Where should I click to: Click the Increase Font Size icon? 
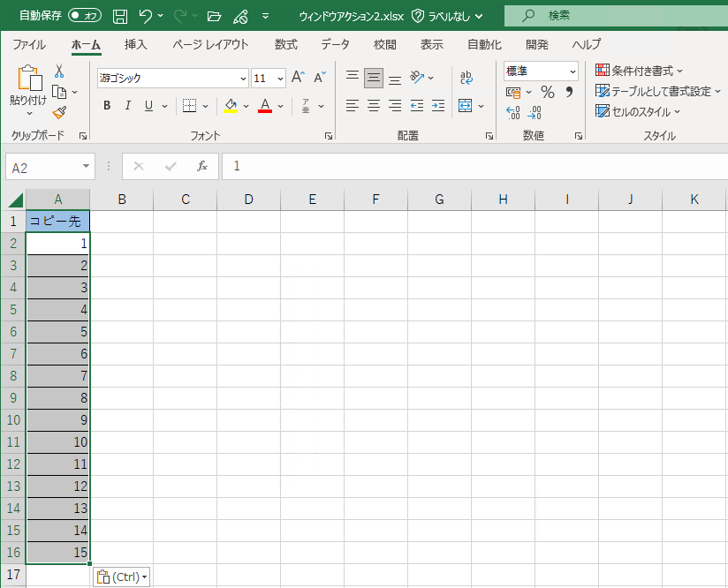(x=299, y=78)
